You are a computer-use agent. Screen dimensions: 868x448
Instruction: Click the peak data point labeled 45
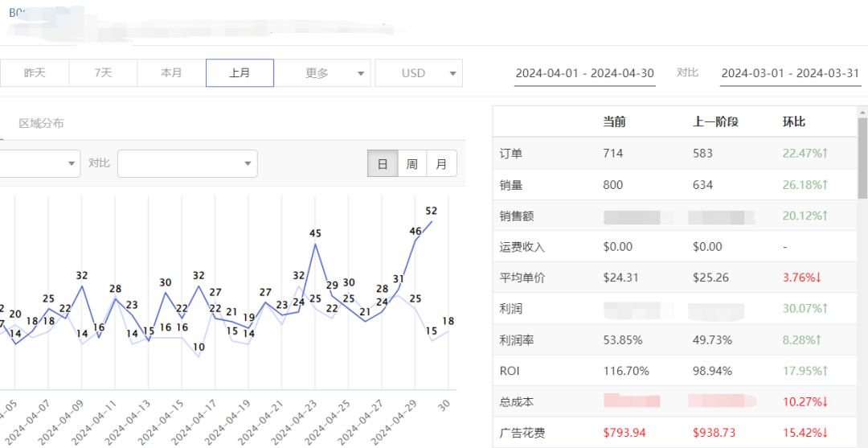(315, 245)
